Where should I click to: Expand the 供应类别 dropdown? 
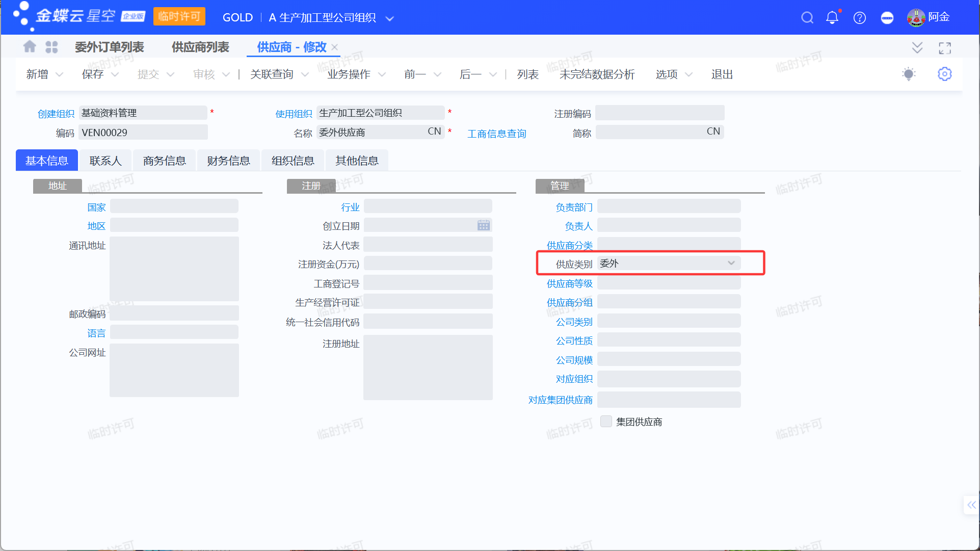coord(731,263)
